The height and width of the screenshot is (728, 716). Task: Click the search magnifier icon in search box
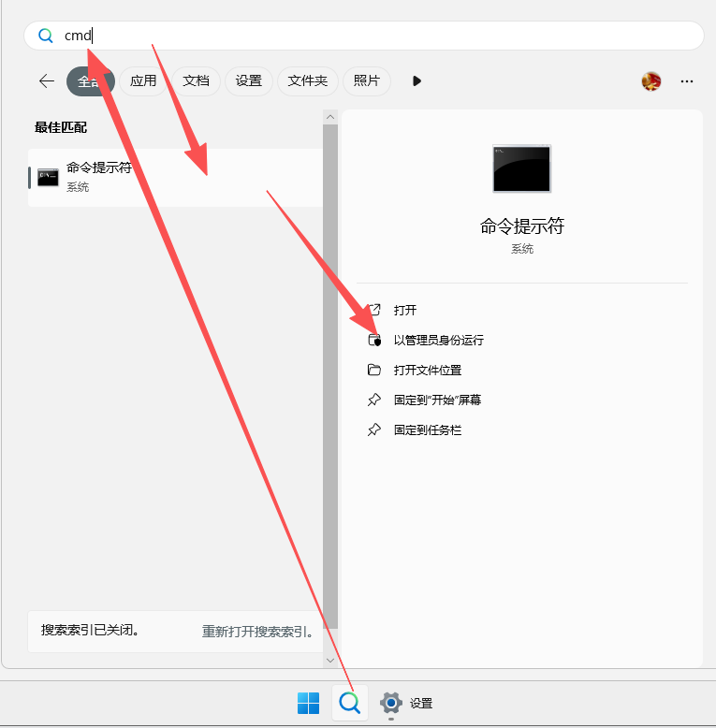[46, 36]
